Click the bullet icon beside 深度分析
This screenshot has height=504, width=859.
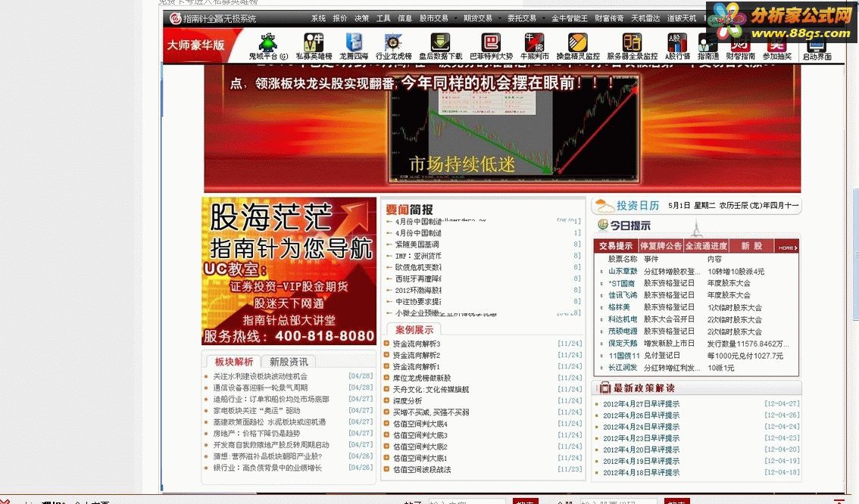tap(386, 400)
